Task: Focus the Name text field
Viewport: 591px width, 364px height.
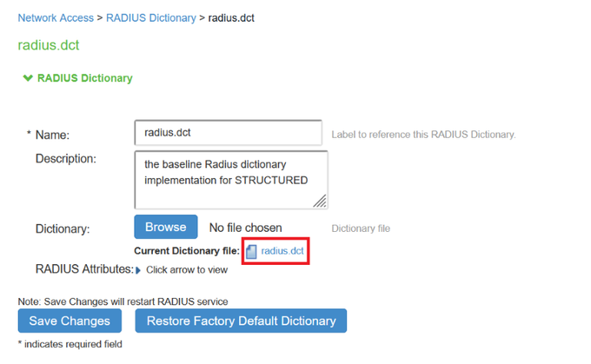Action: pos(228,134)
